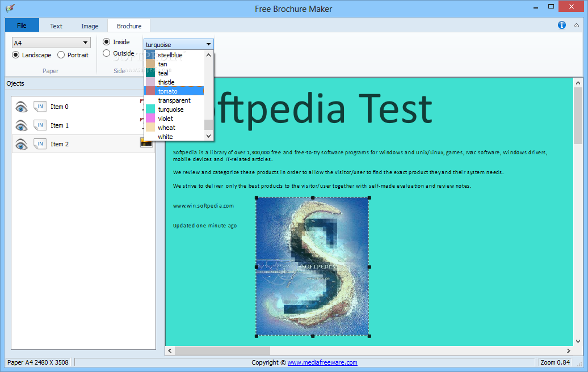Open the File menu
This screenshot has height=372, width=588.
tap(22, 26)
